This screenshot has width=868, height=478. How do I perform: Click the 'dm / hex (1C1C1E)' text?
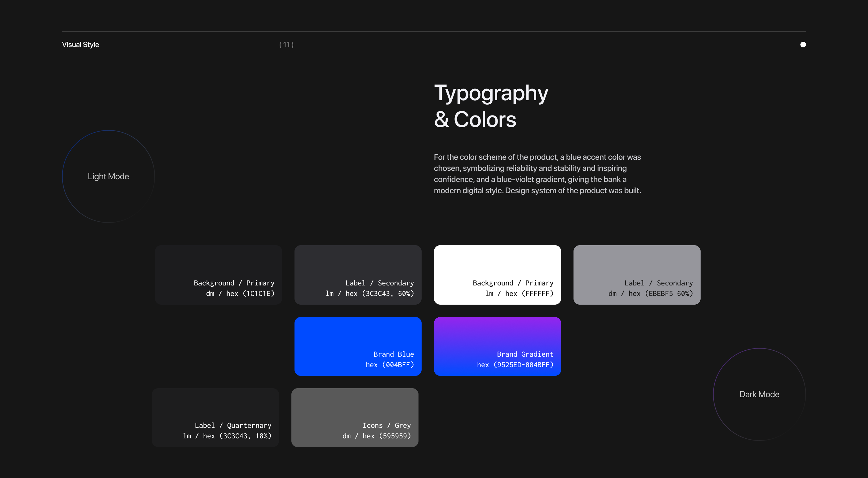[x=240, y=293]
